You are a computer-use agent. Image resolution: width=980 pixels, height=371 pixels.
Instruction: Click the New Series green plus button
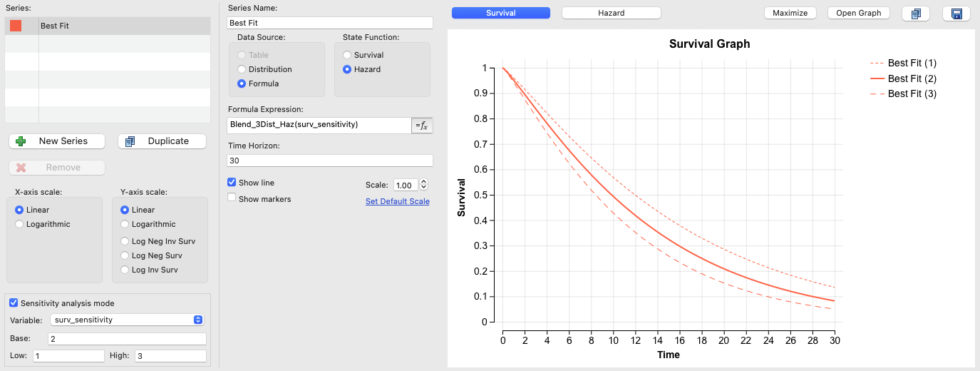pos(57,141)
